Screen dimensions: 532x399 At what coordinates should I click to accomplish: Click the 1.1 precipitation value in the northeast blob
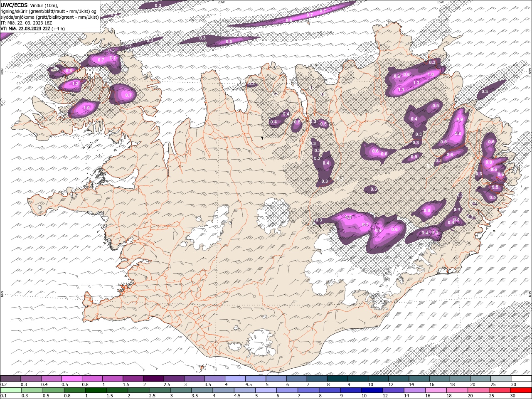[401, 89]
